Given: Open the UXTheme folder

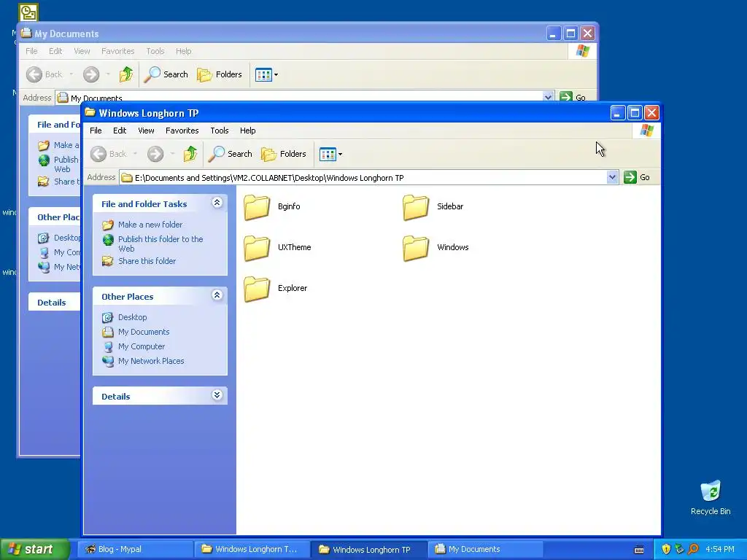Looking at the screenshot, I should click(276, 248).
